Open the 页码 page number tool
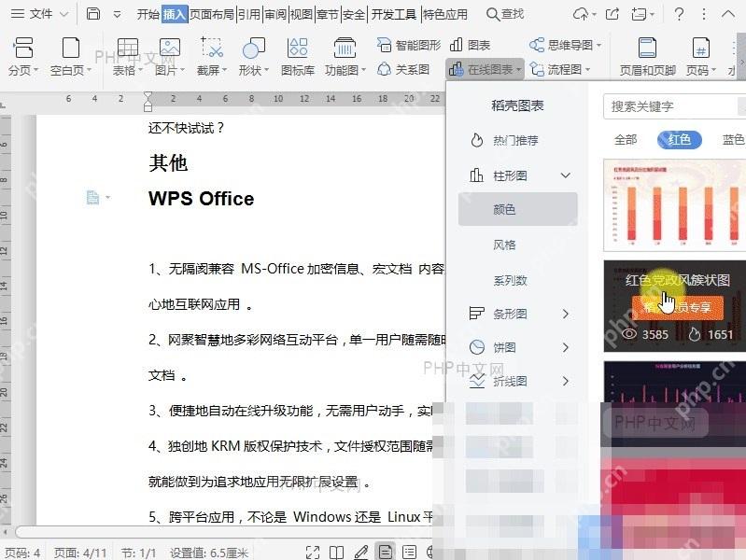 point(701,57)
